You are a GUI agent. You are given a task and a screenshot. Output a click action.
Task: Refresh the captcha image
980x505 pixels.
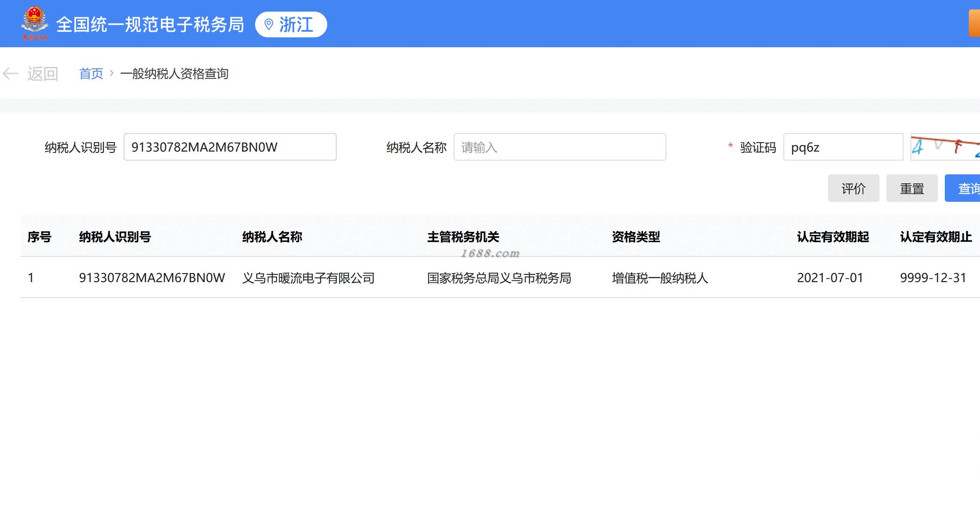(945, 147)
